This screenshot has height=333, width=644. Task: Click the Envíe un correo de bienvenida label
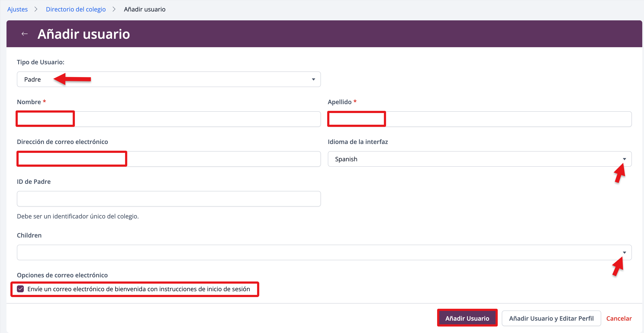point(138,289)
